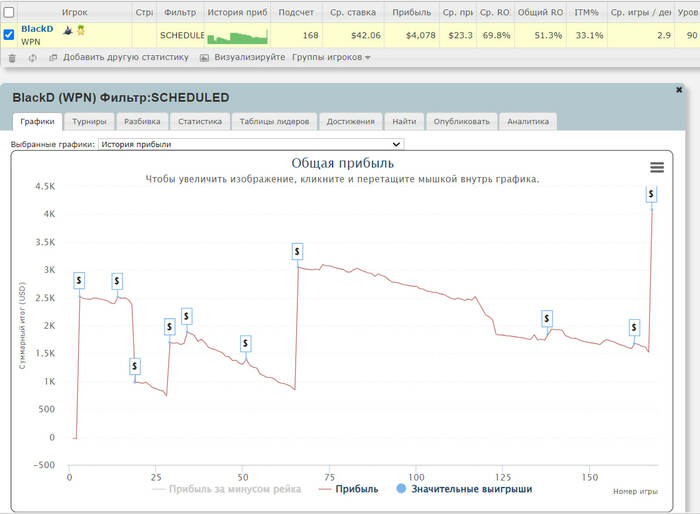Open the Статистика tab
700x514 pixels.
point(200,121)
